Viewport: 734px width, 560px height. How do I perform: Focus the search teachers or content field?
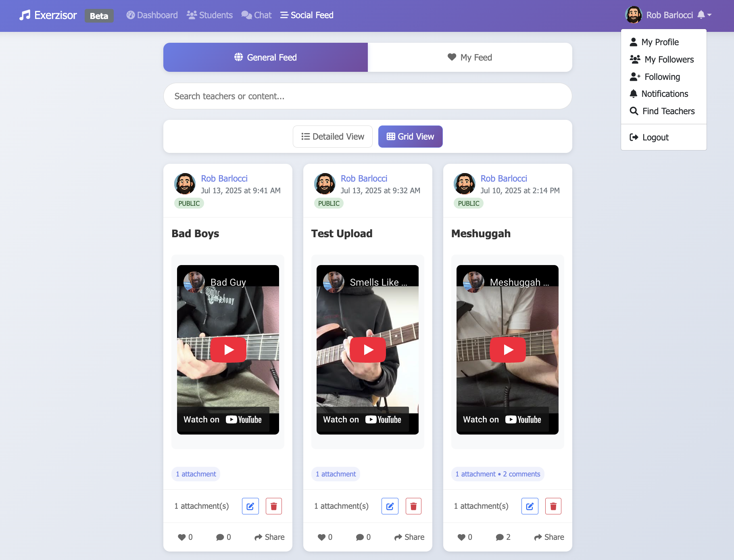[367, 96]
